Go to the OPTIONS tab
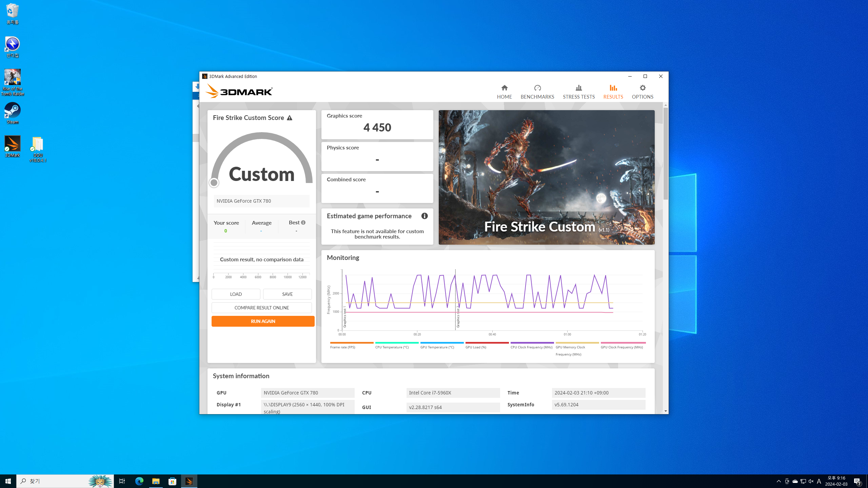 tap(642, 92)
